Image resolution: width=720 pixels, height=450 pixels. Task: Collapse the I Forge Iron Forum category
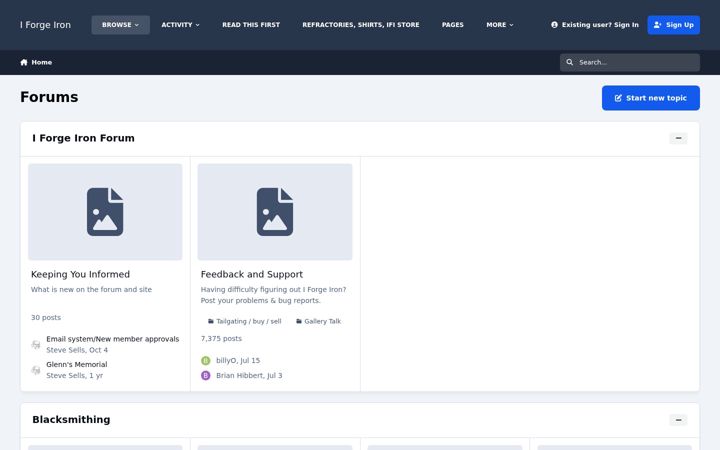click(678, 138)
